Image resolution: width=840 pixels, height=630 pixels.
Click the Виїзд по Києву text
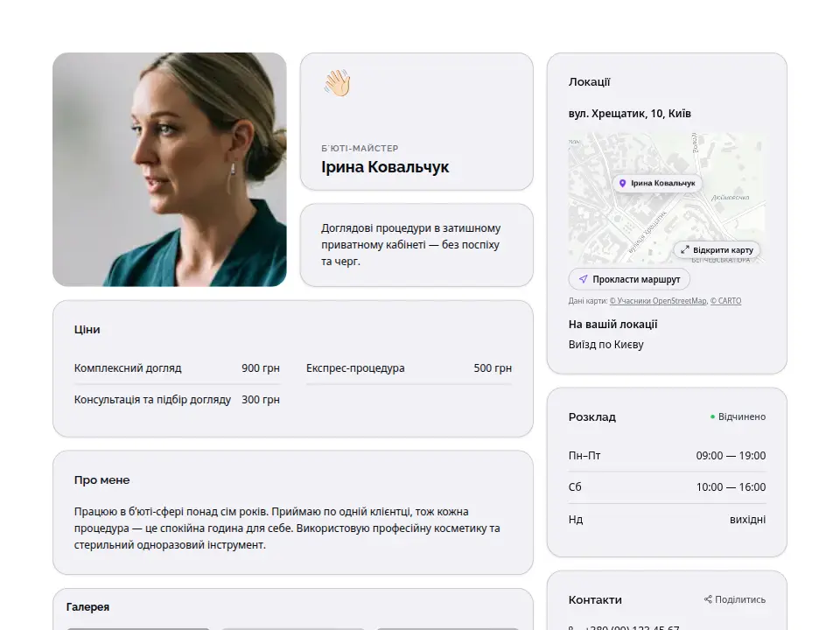pos(605,345)
